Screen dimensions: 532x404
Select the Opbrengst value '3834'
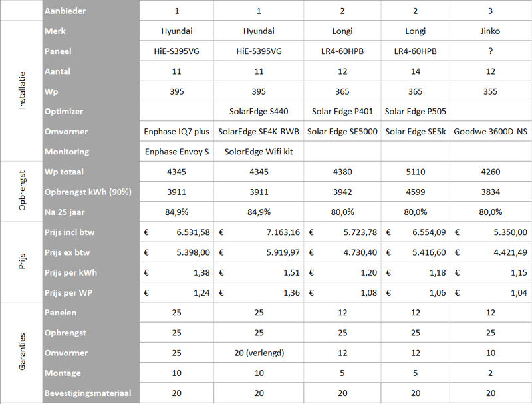click(x=490, y=192)
